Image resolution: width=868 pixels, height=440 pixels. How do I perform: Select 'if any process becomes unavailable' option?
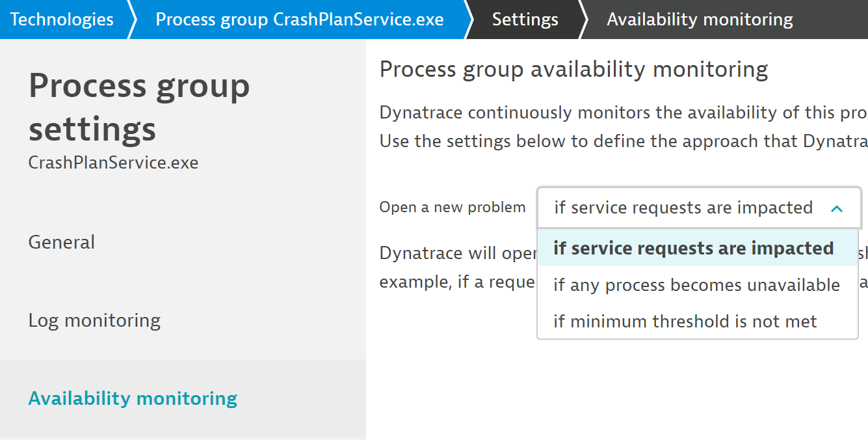click(x=696, y=285)
